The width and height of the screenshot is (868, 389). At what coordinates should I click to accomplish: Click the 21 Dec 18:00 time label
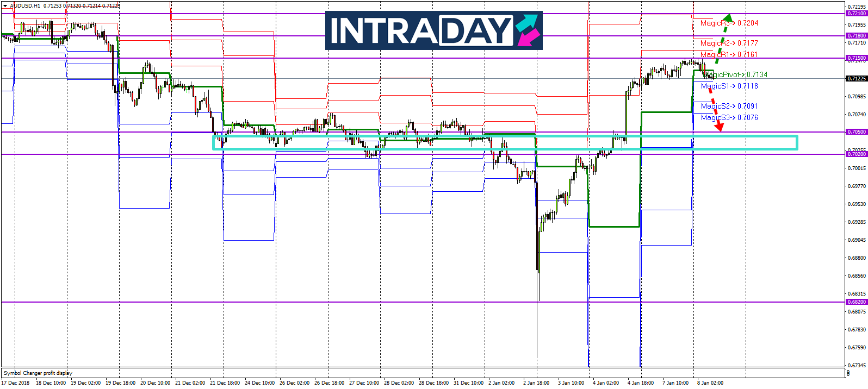click(225, 383)
